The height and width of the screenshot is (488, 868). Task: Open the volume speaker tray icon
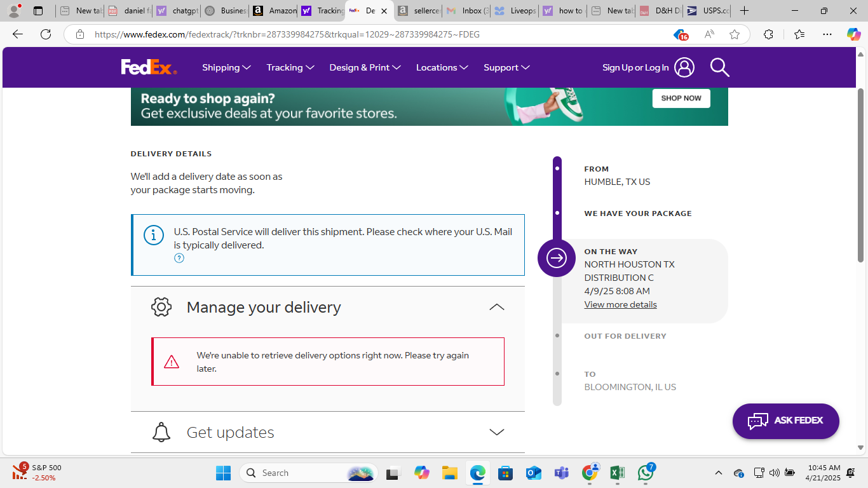[x=774, y=473]
